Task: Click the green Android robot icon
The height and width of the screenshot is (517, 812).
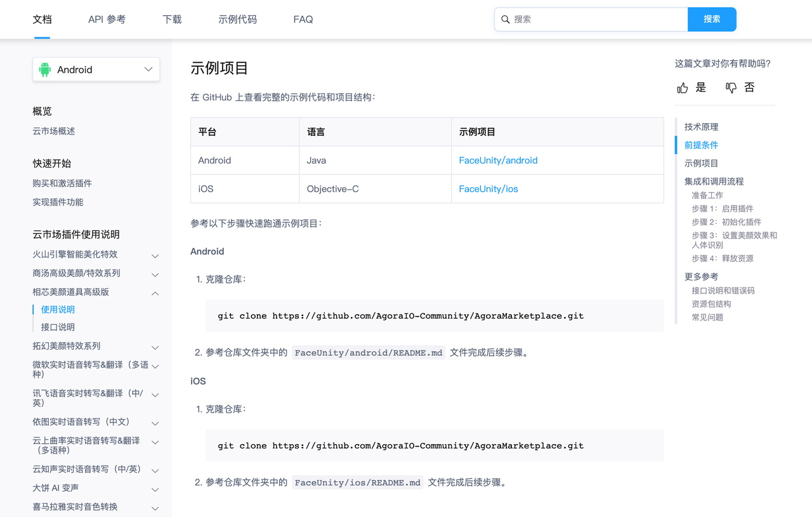Action: coord(45,70)
